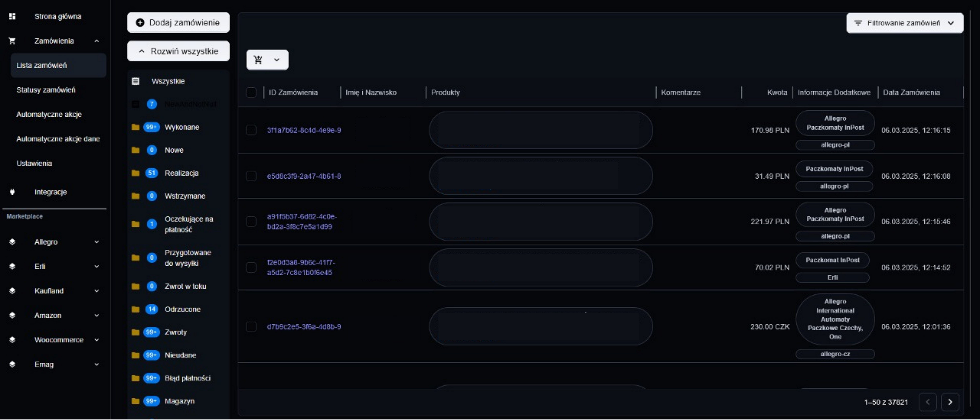Click the Rozwiń wszystkie button
The width and height of the screenshot is (980, 420).
coord(178,51)
